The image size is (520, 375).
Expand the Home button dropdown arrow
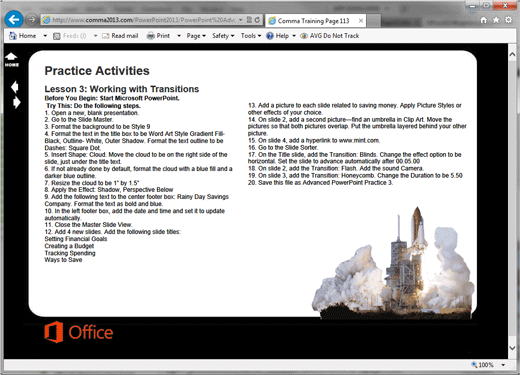click(45, 36)
